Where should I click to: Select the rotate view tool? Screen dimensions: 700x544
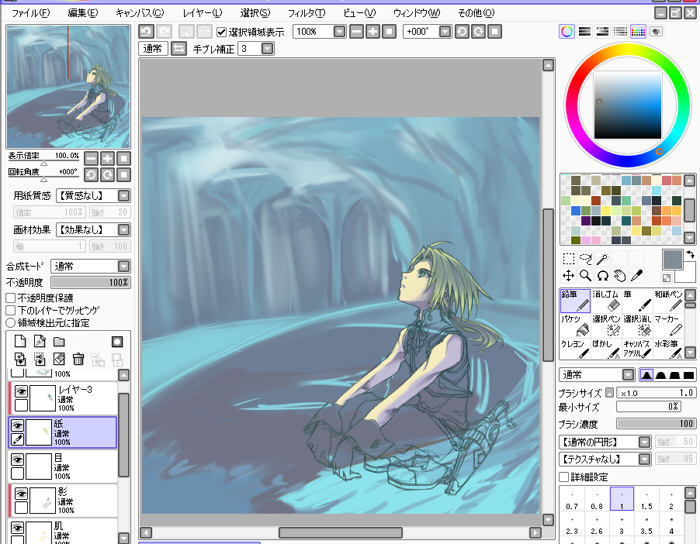(603, 276)
